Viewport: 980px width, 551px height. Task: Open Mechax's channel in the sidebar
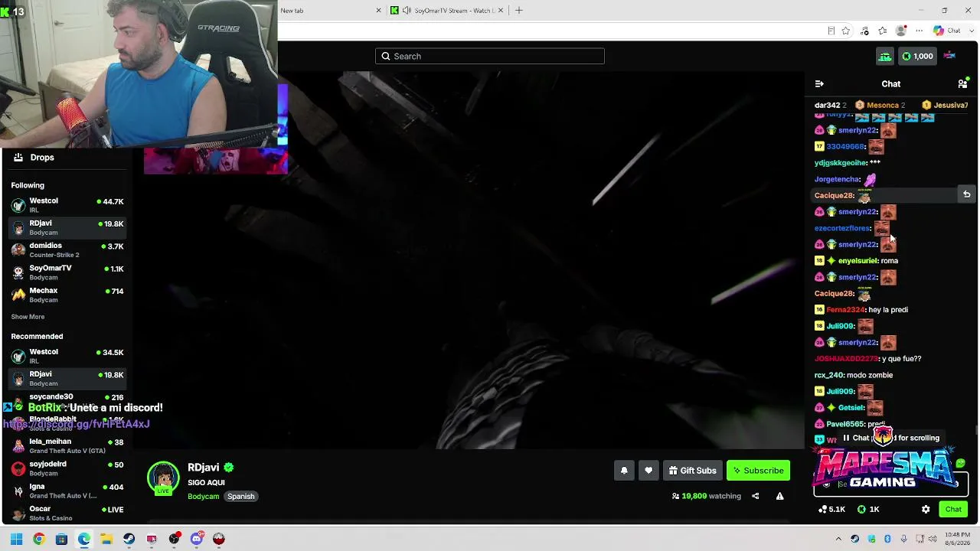pyautogui.click(x=67, y=295)
